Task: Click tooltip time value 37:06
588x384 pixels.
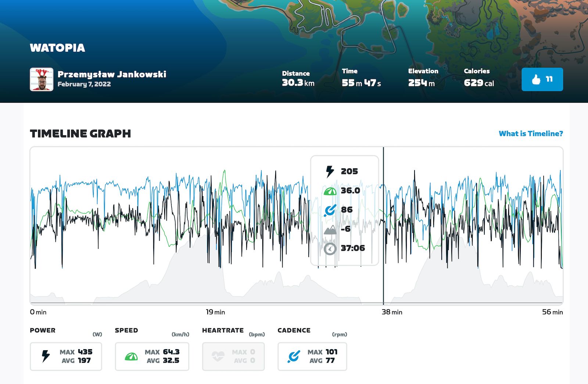Action: point(353,249)
